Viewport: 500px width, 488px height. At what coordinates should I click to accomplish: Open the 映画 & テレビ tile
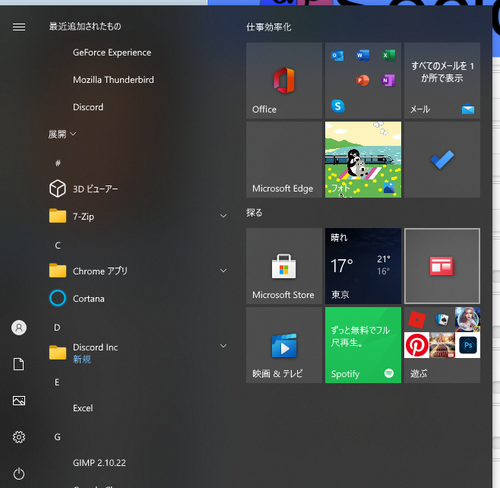point(284,345)
